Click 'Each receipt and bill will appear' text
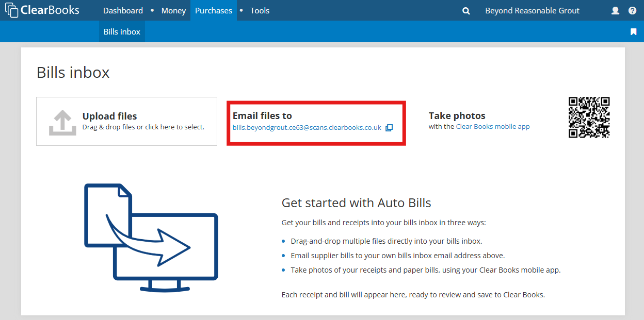 coord(413,295)
